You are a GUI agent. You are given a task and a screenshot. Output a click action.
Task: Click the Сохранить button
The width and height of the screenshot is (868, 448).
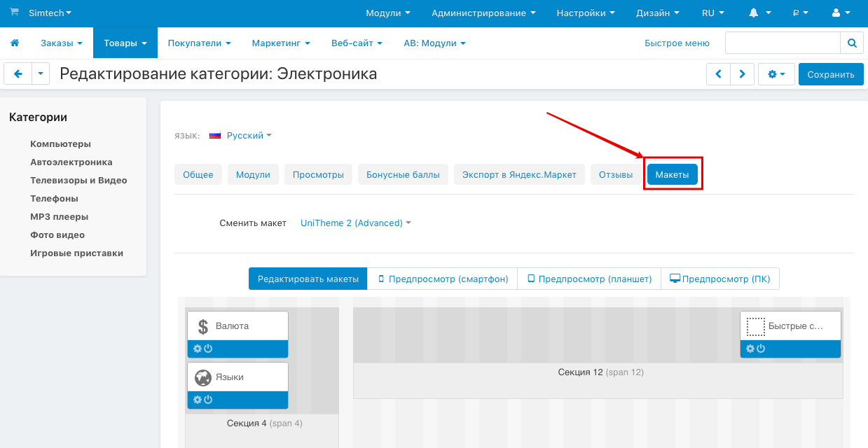(831, 73)
